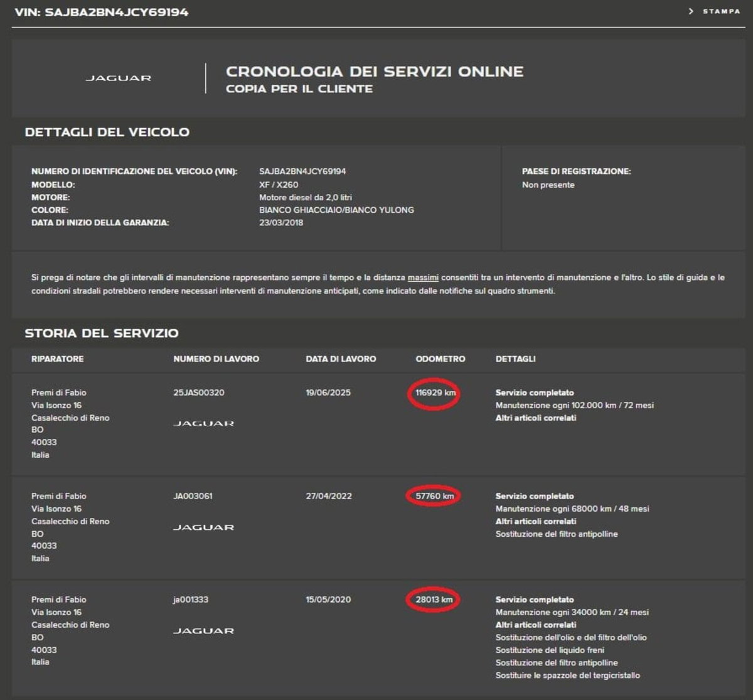753x700 pixels.
Task: Click the underlined word massimi
Action: 423,277
